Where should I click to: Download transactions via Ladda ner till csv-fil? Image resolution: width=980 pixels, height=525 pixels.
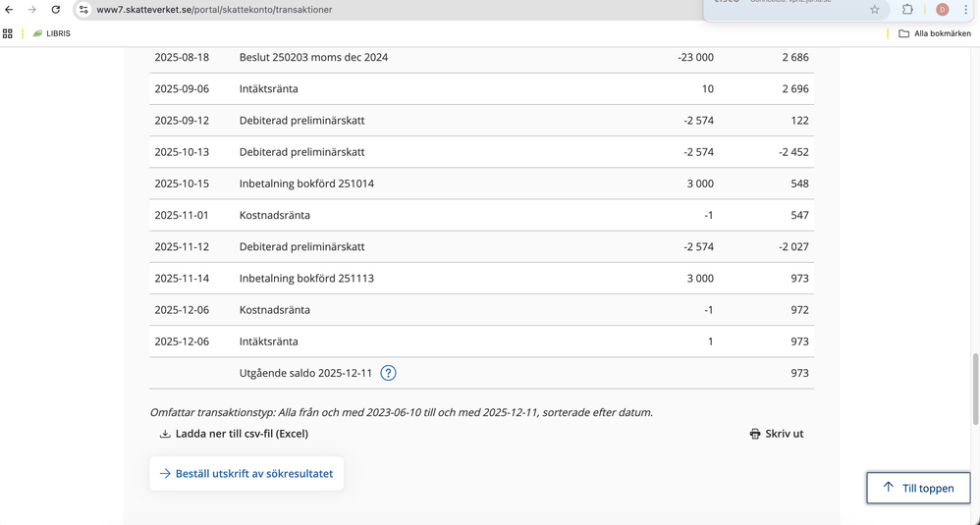click(x=234, y=434)
